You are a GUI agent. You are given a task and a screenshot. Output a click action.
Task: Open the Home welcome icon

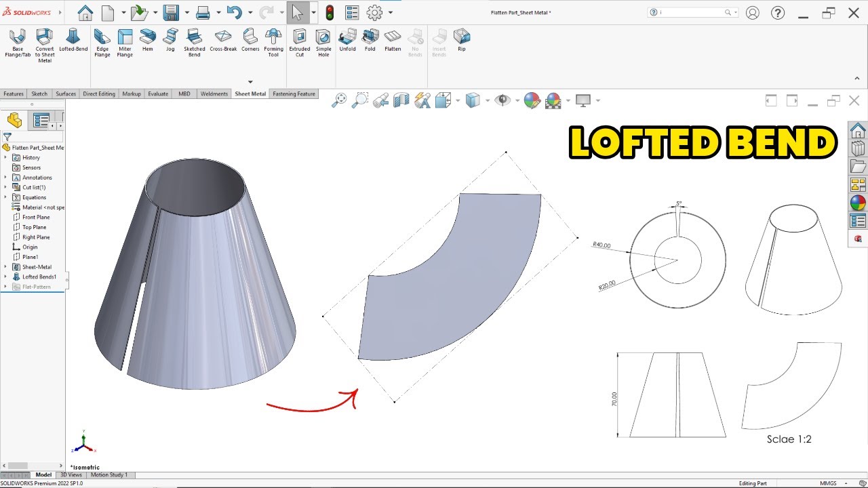(x=85, y=12)
